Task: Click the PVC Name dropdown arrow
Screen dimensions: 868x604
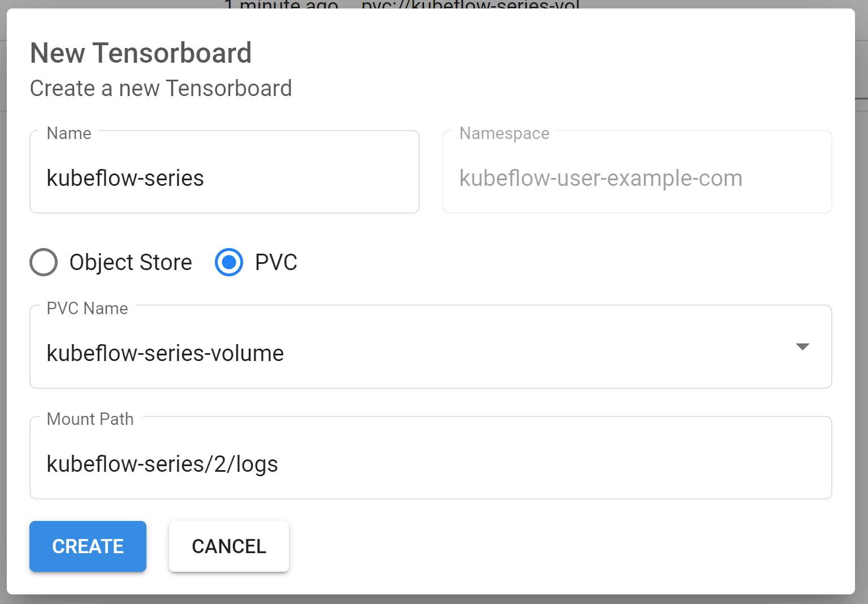Action: [802, 346]
